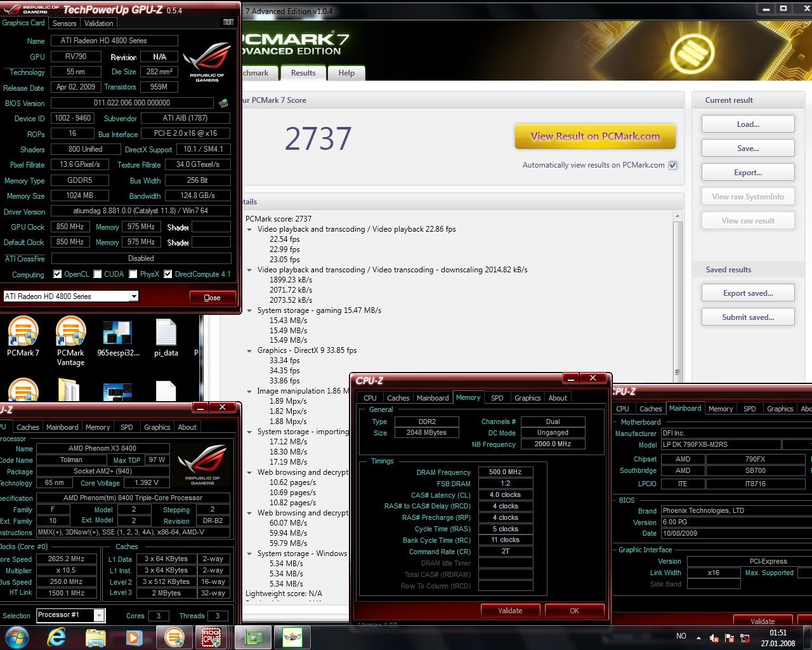Open the Action Center flag icon

730,637
